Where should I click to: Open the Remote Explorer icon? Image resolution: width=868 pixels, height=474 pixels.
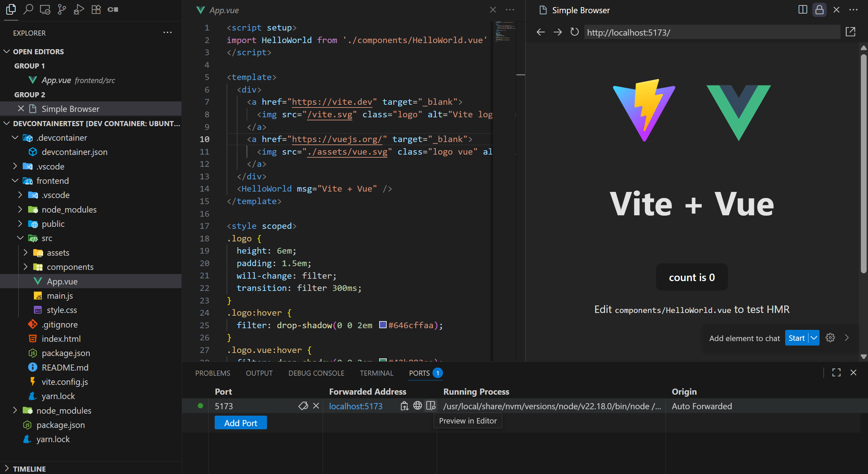45,9
